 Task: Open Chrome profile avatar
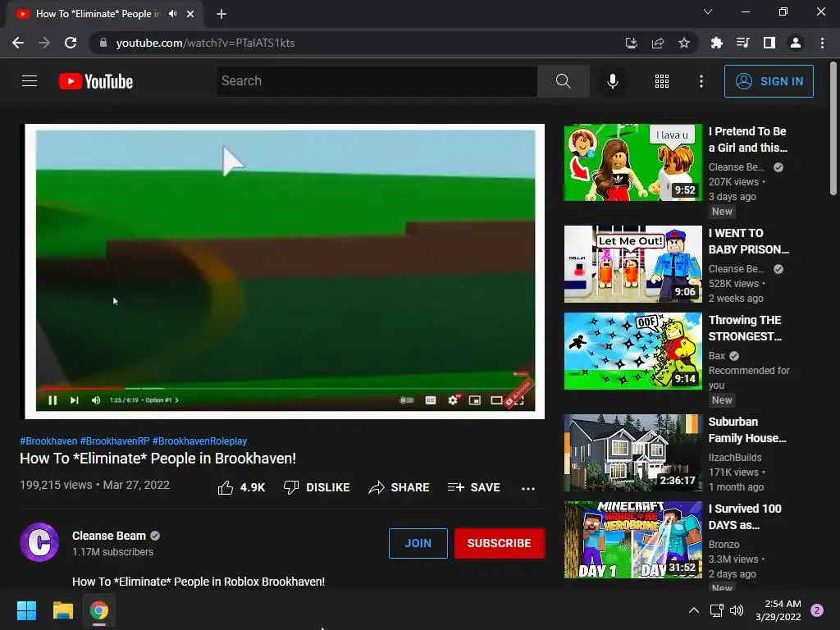796,43
